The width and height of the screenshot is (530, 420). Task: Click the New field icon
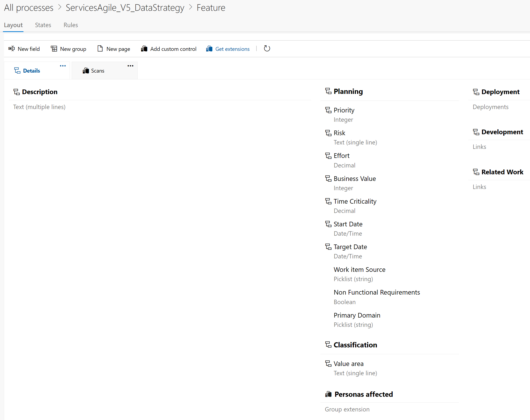tap(11, 49)
